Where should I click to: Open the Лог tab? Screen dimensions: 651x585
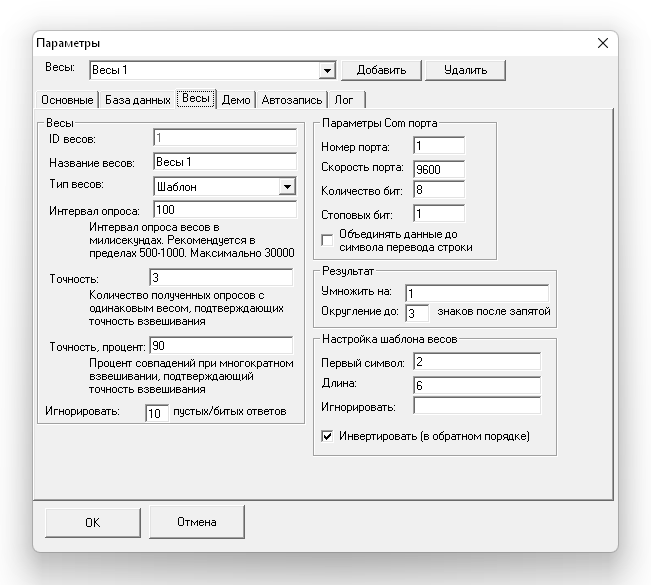343,100
